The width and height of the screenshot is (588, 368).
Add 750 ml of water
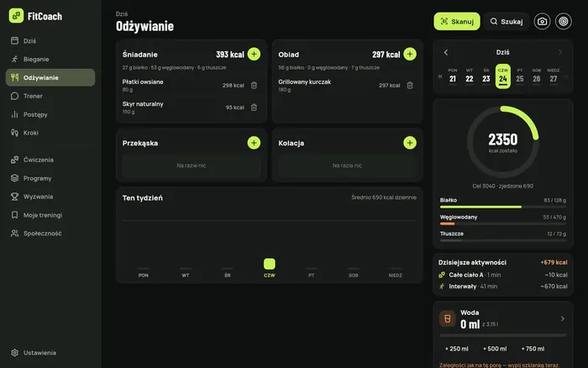click(533, 349)
